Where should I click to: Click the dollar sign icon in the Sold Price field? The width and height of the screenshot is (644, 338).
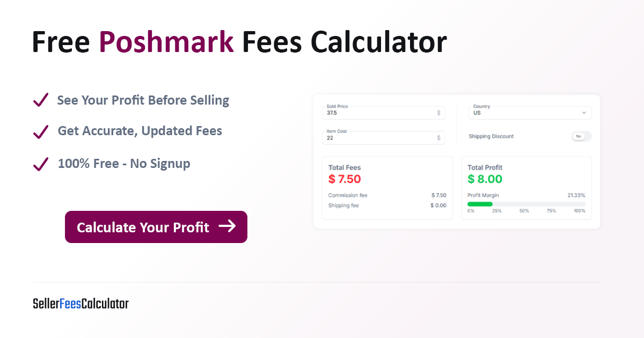[x=438, y=113]
